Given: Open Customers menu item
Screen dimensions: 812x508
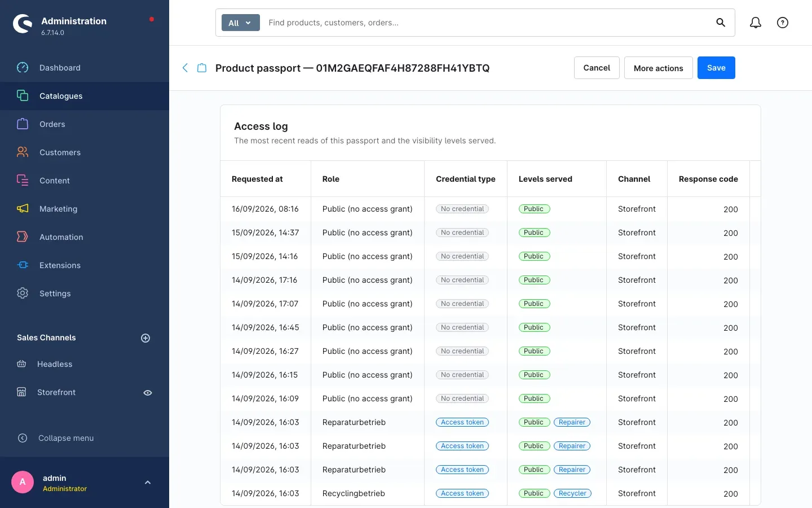Looking at the screenshot, I should (85, 152).
